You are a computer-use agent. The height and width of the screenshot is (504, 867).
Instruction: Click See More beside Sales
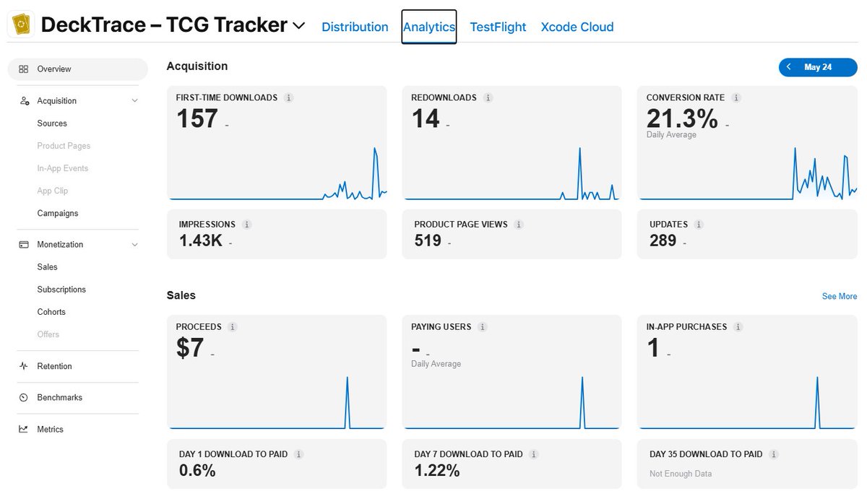[x=840, y=296]
